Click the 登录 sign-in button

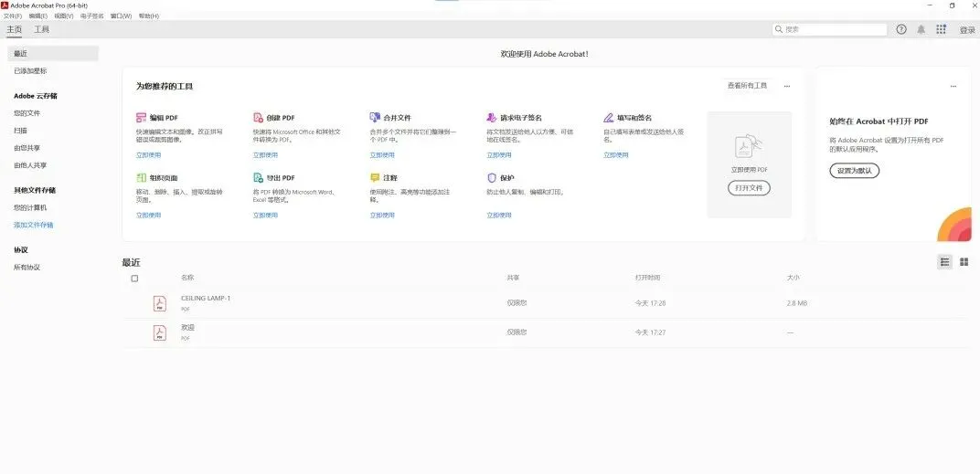[x=967, y=30]
